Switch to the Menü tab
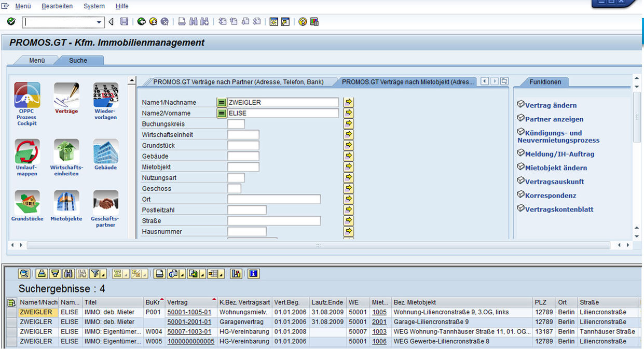The image size is (644, 349). click(x=37, y=60)
